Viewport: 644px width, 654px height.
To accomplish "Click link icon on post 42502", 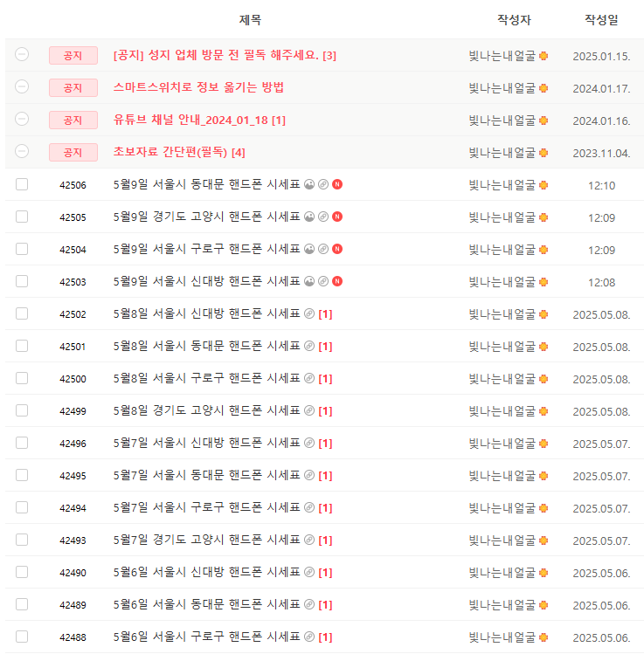I will [x=308, y=313].
